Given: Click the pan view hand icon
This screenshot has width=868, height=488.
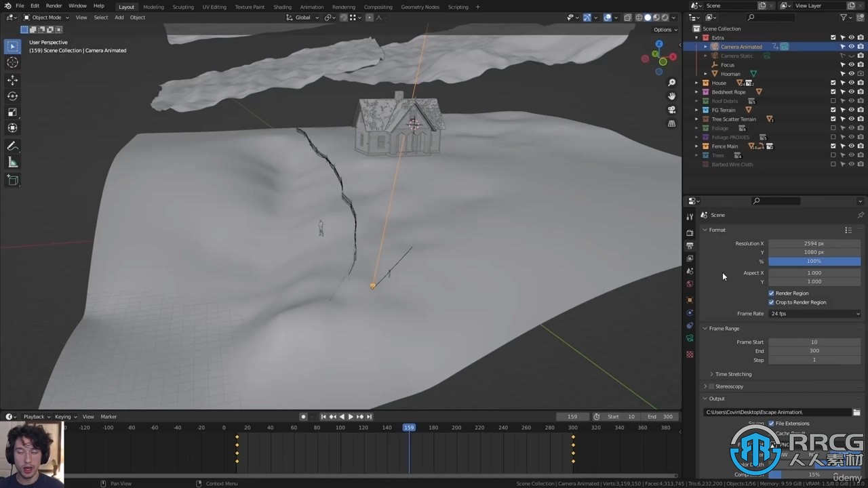Looking at the screenshot, I should 671,96.
